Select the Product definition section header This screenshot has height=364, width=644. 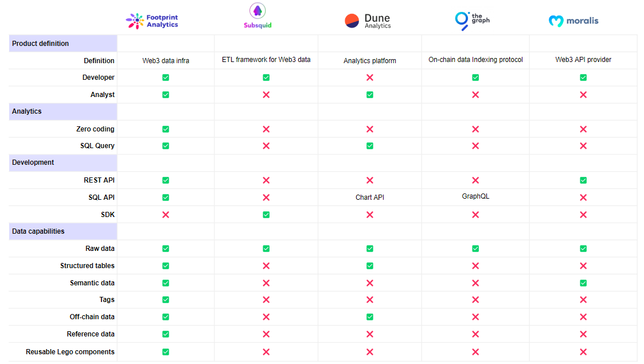[63, 43]
